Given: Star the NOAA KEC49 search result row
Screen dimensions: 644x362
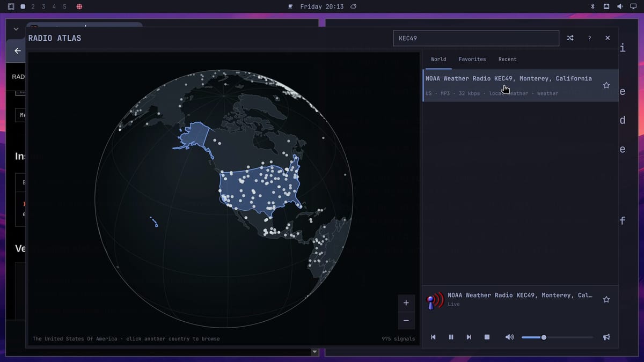Looking at the screenshot, I should pyautogui.click(x=606, y=85).
